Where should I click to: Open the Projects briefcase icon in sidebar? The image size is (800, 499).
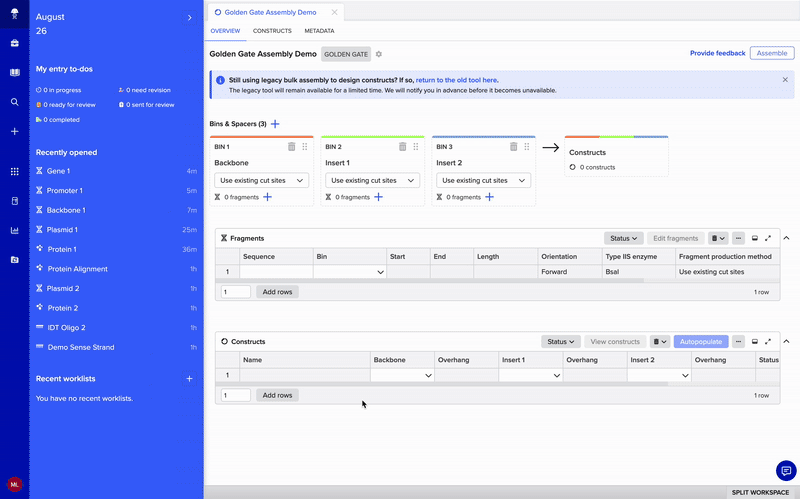[14, 43]
